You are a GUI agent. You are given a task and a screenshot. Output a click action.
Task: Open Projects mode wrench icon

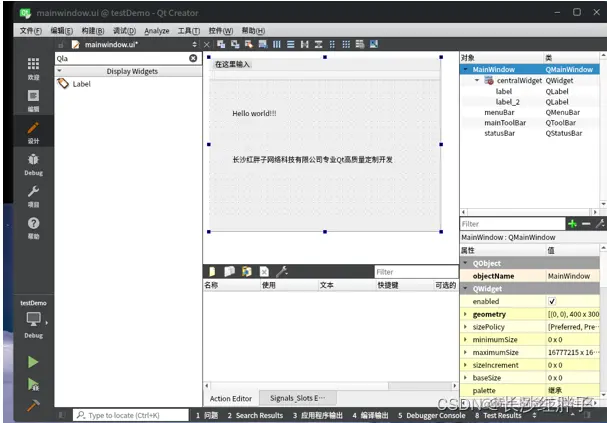tap(33, 196)
